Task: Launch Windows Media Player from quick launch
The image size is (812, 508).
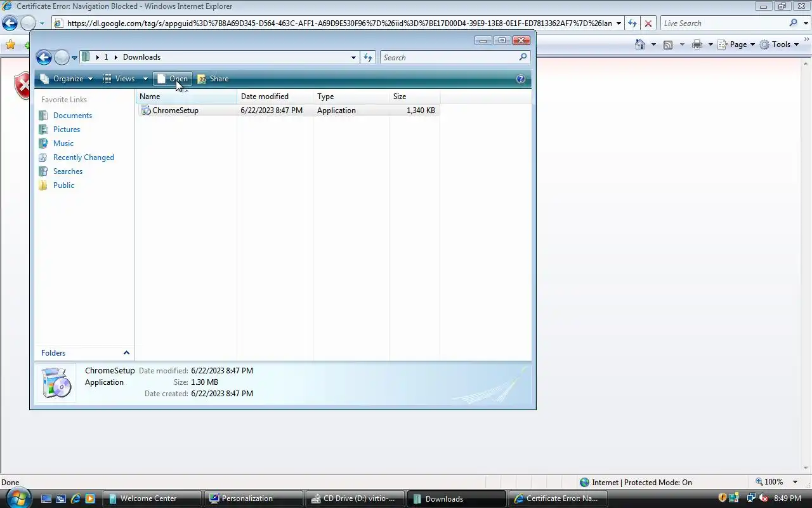Action: point(90,499)
